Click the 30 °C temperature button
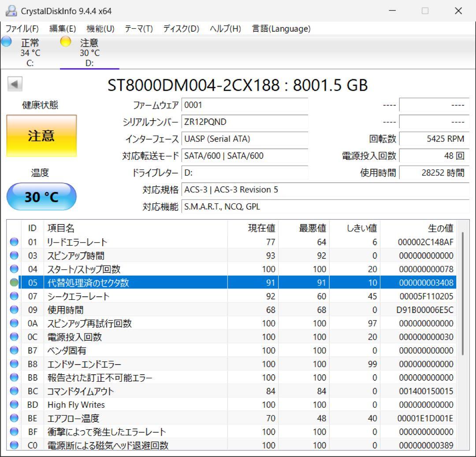 pos(41,197)
